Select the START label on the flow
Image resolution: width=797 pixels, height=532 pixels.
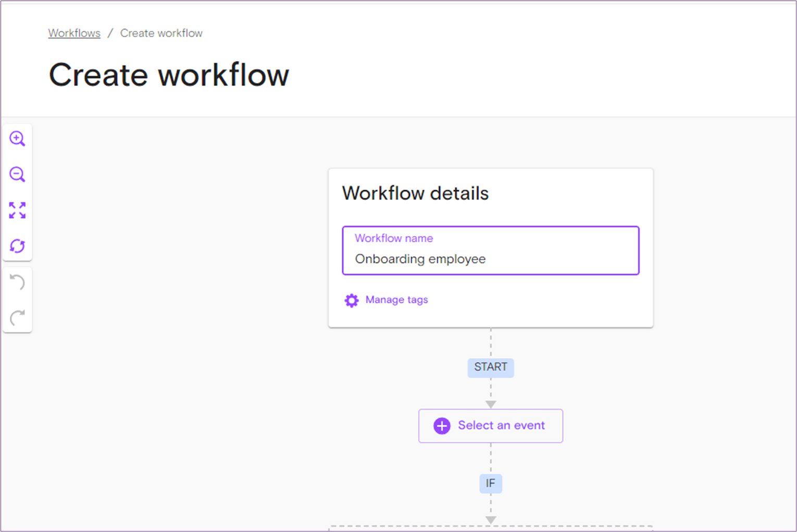[490, 367]
